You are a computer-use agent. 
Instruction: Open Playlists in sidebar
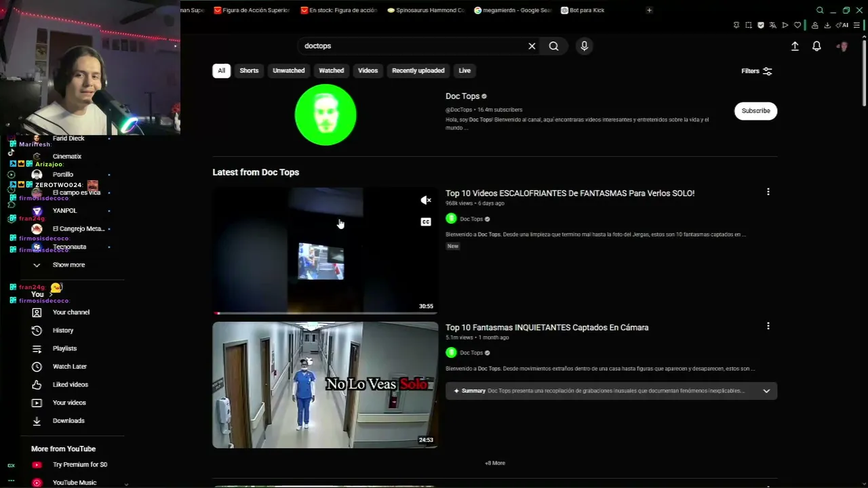64,348
